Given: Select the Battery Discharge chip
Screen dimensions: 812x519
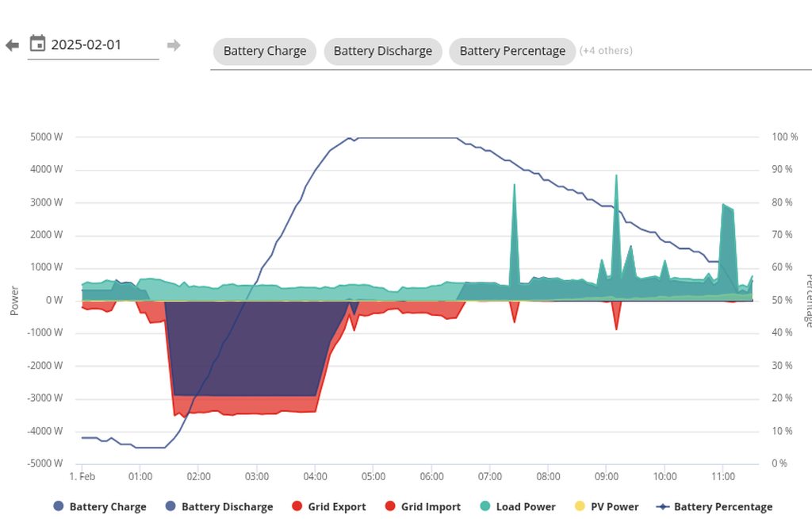Looking at the screenshot, I should tap(382, 51).
